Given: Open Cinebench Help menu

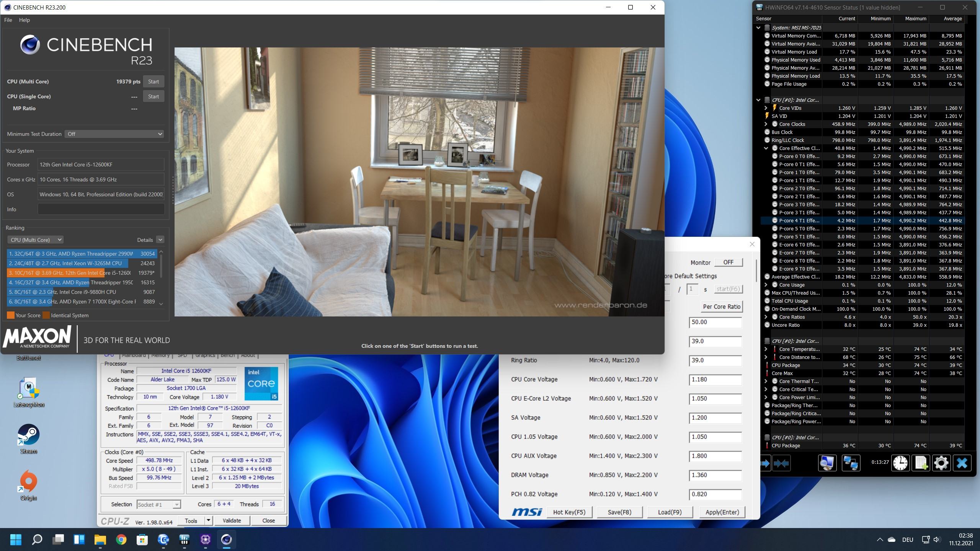Looking at the screenshot, I should 24,20.
